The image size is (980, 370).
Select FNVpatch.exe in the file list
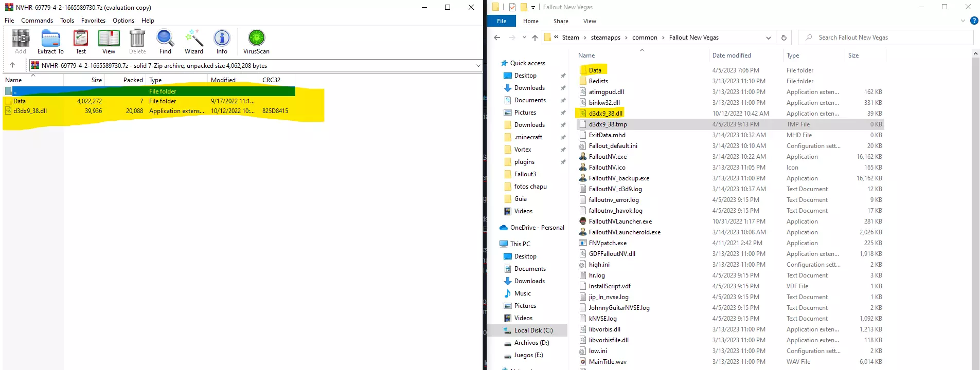[608, 243]
